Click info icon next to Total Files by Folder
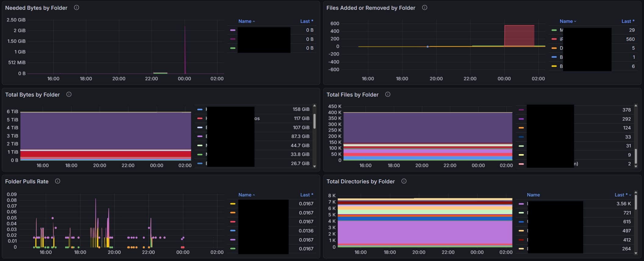This screenshot has height=261, width=644. [x=388, y=94]
